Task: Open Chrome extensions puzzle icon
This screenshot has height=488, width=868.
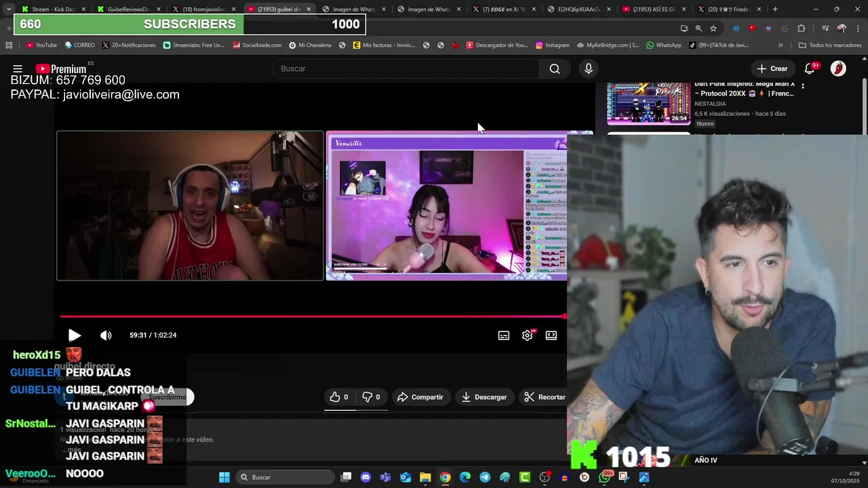Action: pyautogui.click(x=802, y=28)
